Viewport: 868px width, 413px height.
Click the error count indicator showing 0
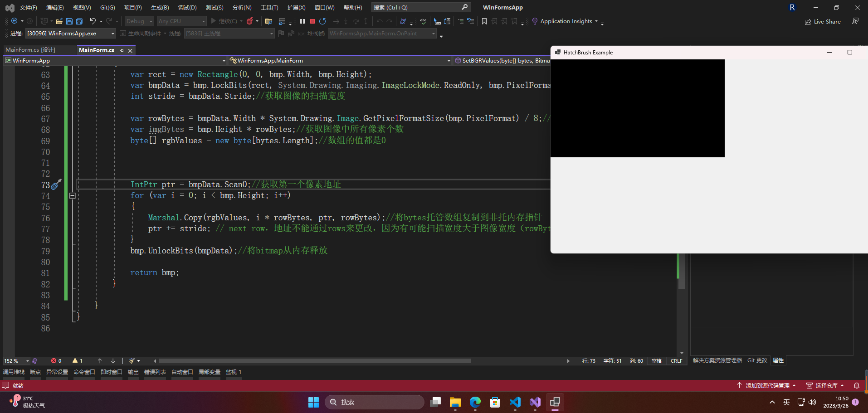coord(56,361)
